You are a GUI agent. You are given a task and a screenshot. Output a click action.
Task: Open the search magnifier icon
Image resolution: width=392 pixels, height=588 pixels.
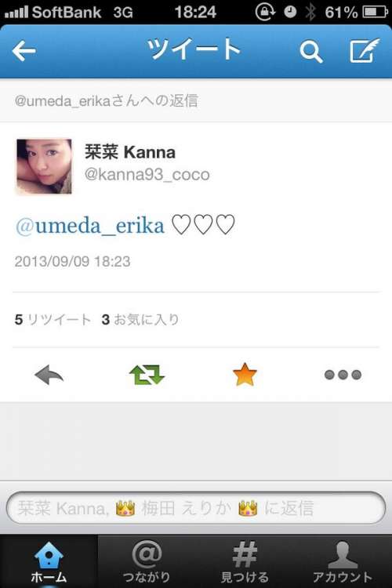coord(311,52)
